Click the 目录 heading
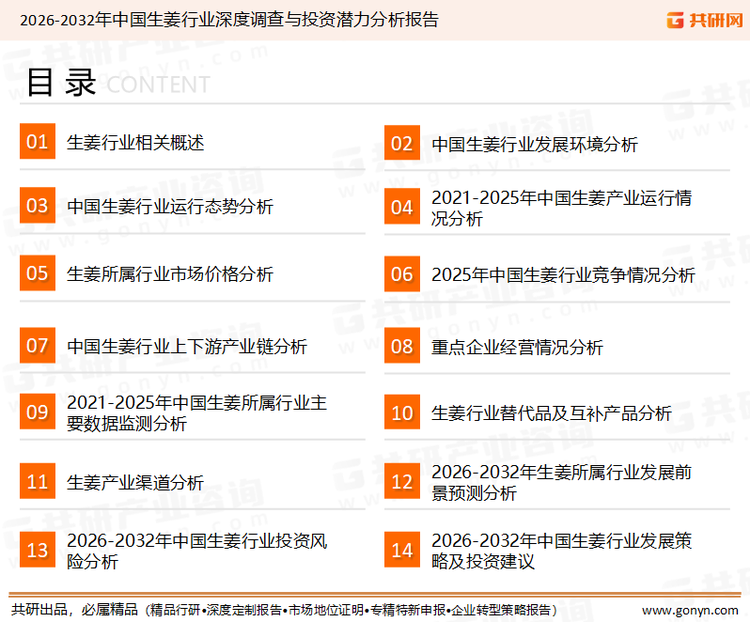Screen dimensions: 750x622 tap(61, 83)
